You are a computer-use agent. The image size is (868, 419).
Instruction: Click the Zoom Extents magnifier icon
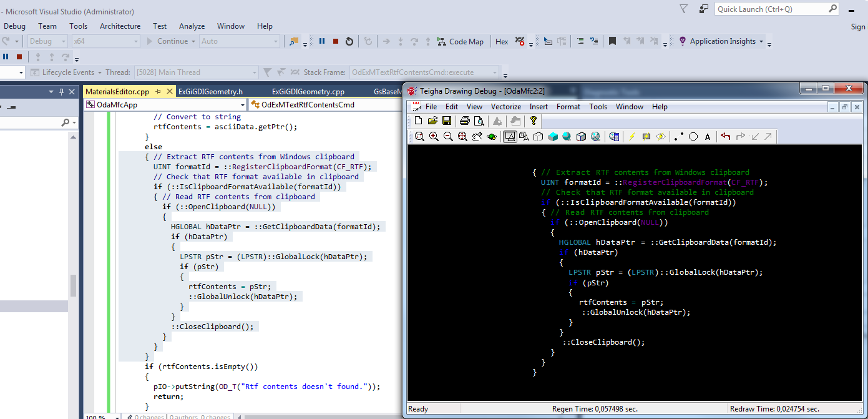[x=462, y=137]
